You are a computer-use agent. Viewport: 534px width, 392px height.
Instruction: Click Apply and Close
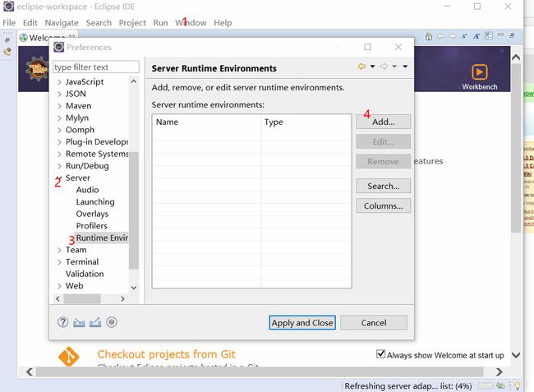[302, 322]
